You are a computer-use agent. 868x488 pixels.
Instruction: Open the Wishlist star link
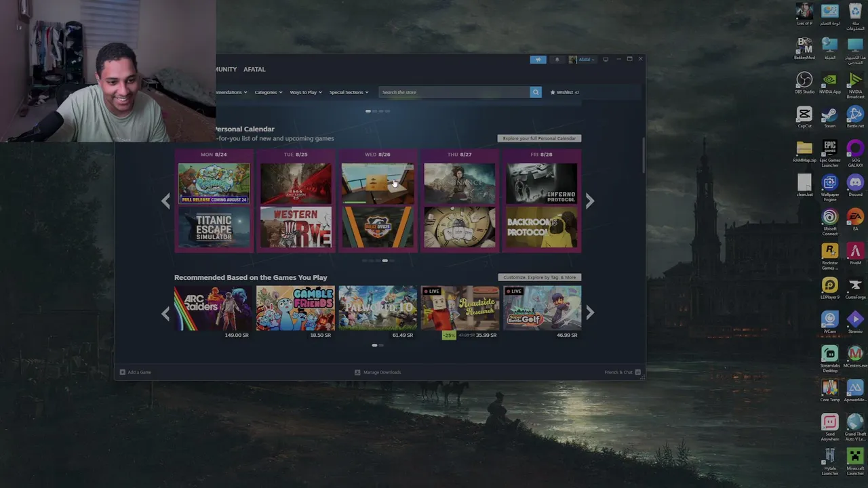point(565,92)
